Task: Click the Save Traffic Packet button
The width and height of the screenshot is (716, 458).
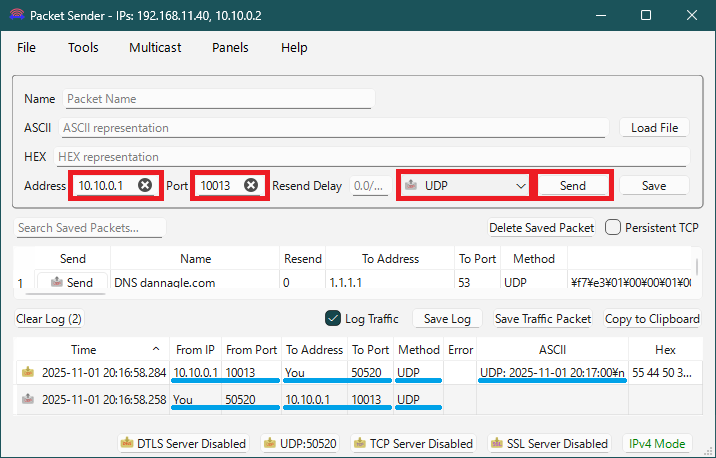Action: click(543, 319)
